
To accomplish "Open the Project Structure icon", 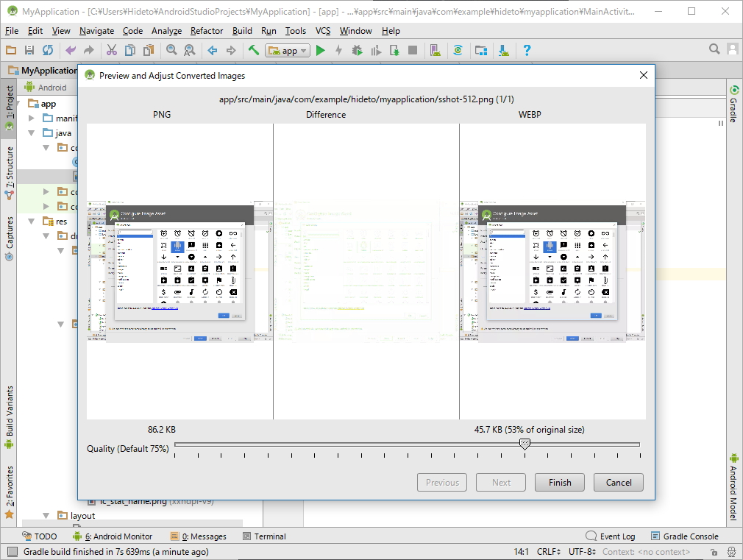I will click(x=481, y=50).
